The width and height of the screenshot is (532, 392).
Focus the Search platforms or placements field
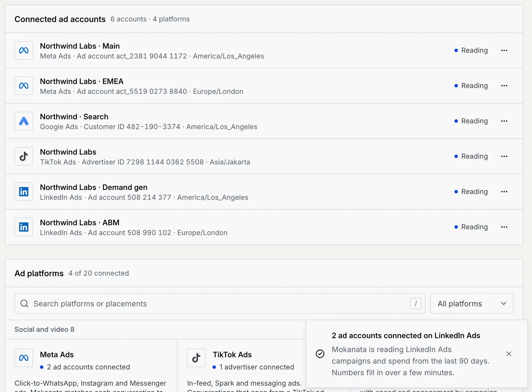click(220, 303)
